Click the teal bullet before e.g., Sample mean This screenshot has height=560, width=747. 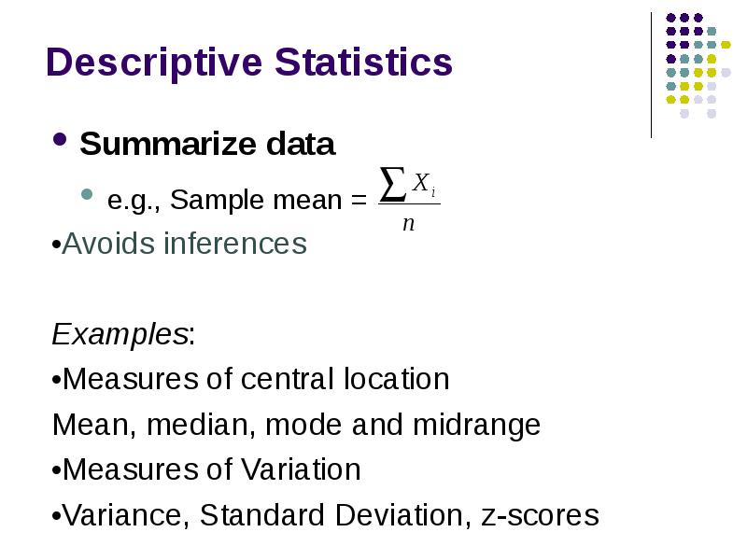(87, 196)
